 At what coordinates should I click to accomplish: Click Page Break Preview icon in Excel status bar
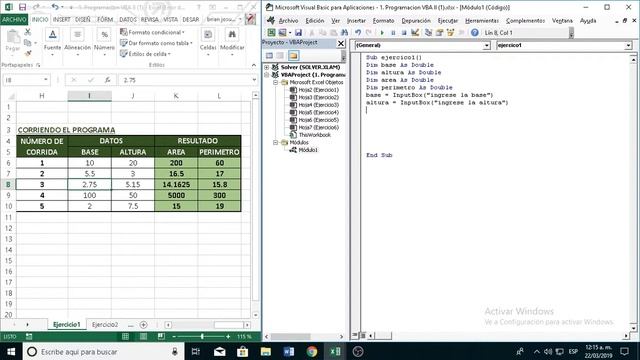point(161,336)
